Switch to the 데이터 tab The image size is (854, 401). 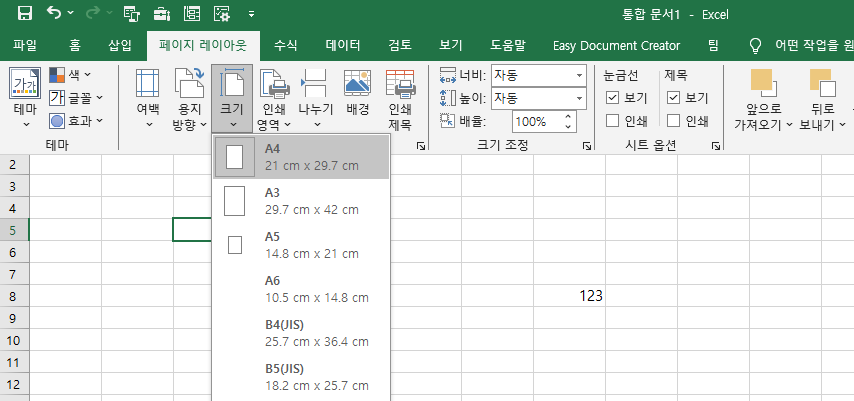tap(343, 45)
